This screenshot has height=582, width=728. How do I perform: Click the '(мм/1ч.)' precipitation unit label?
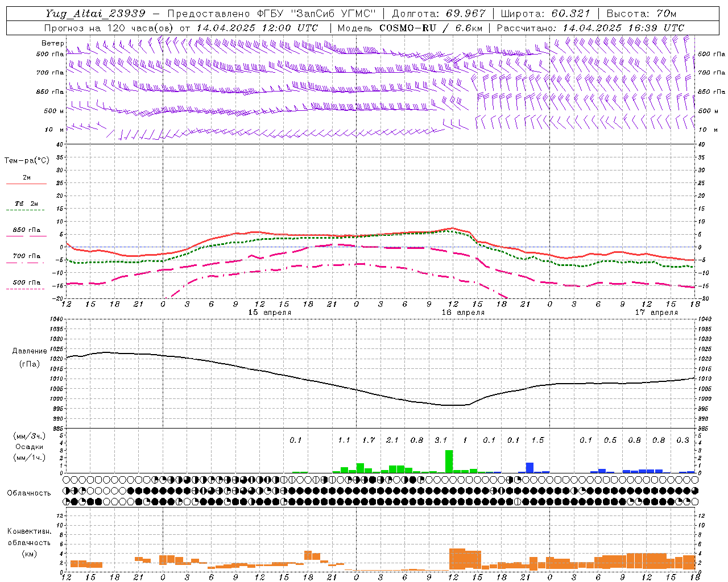coord(29,458)
